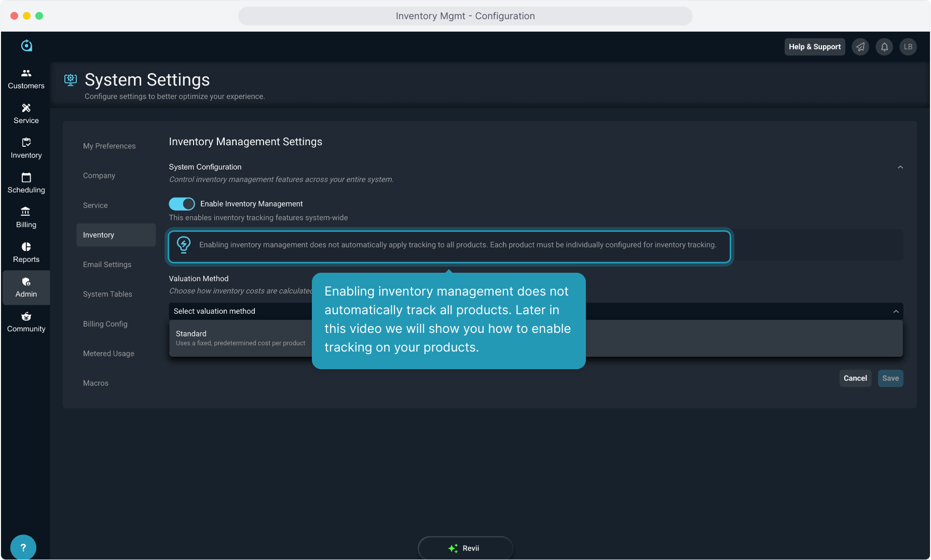The image size is (931, 560).
Task: Click the Save button
Action: 890,379
